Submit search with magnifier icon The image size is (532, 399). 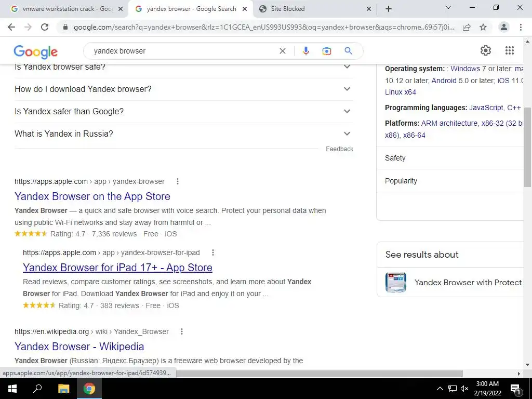pyautogui.click(x=348, y=51)
